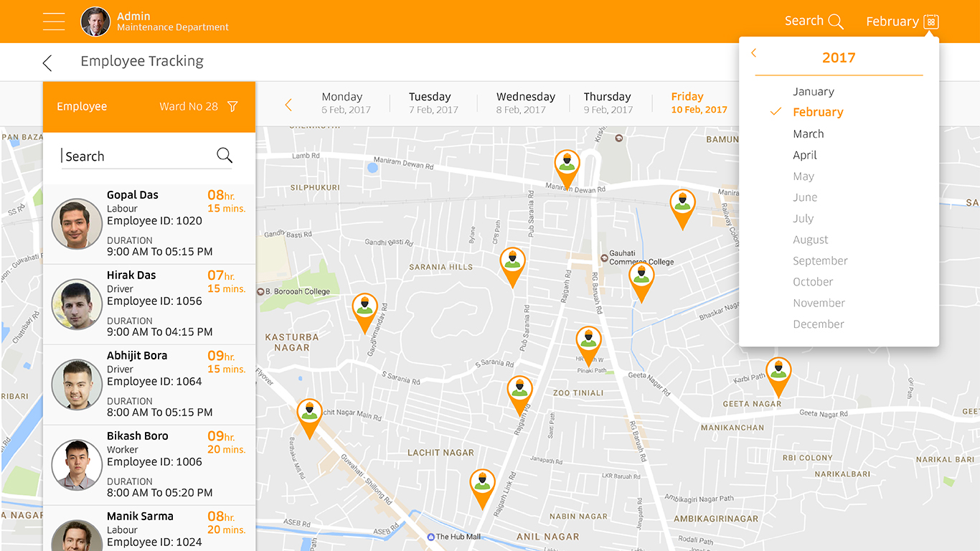Open the February calendar icon

click(x=930, y=22)
